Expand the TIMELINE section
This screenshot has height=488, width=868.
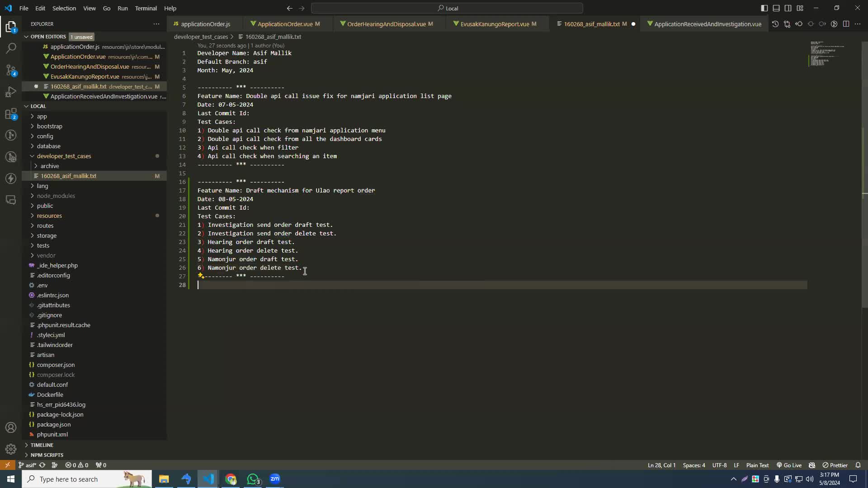pyautogui.click(x=42, y=445)
